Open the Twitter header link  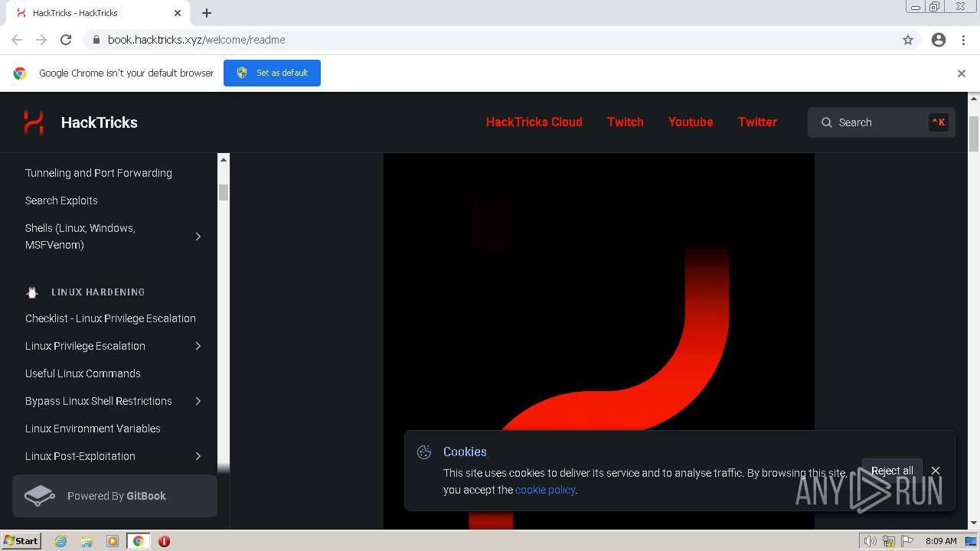(757, 122)
